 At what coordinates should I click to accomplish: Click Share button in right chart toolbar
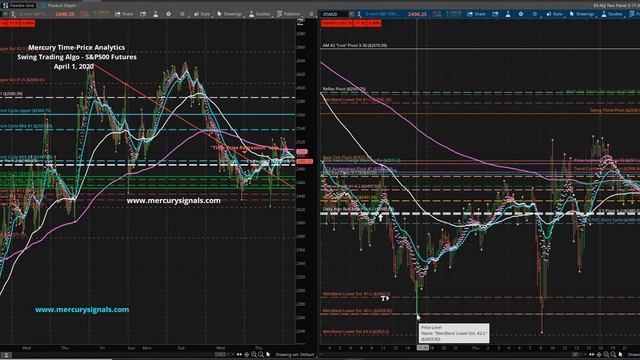pyautogui.click(x=477, y=14)
